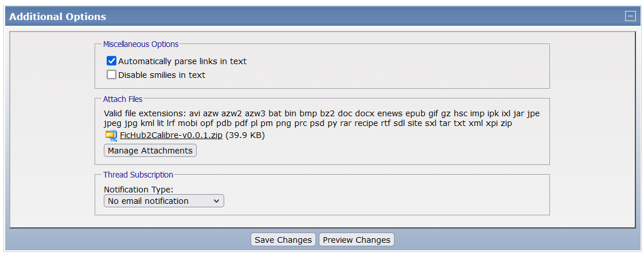Click the chevron arrow on notification dropdown

click(x=216, y=201)
